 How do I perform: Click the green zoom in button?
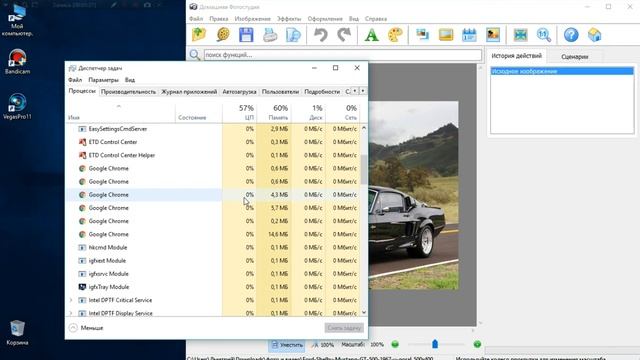(477, 344)
